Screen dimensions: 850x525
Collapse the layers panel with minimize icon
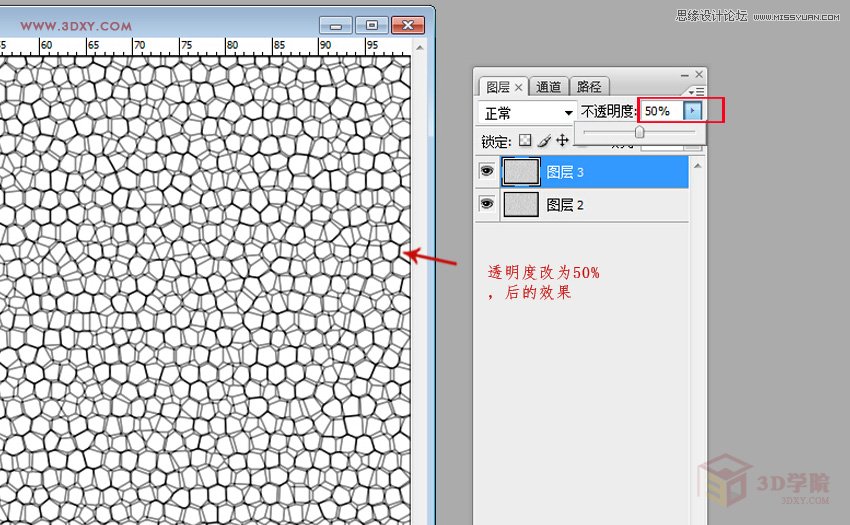(685, 75)
